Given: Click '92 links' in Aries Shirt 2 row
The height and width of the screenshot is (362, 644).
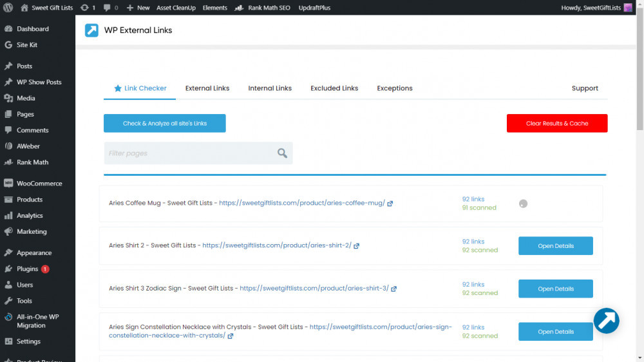Looking at the screenshot, I should (473, 242).
